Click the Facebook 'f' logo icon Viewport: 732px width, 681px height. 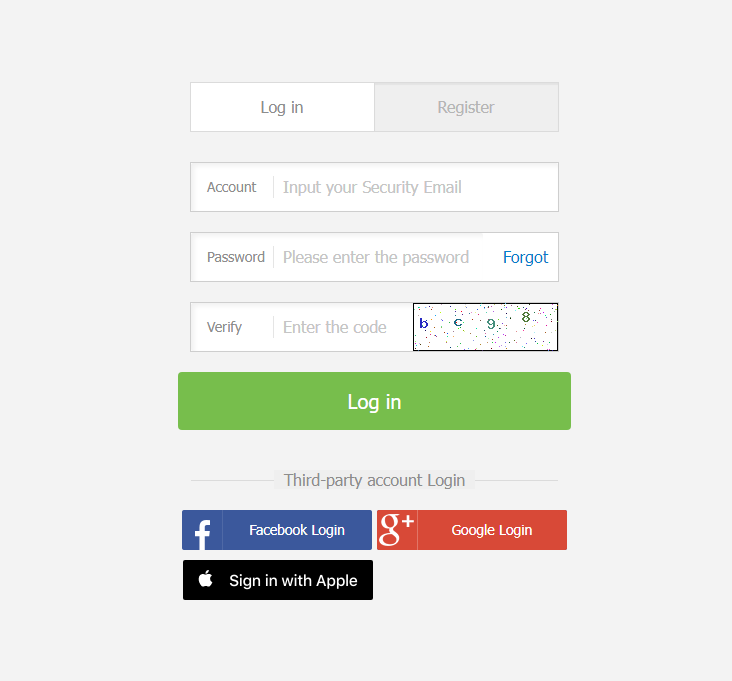click(202, 534)
